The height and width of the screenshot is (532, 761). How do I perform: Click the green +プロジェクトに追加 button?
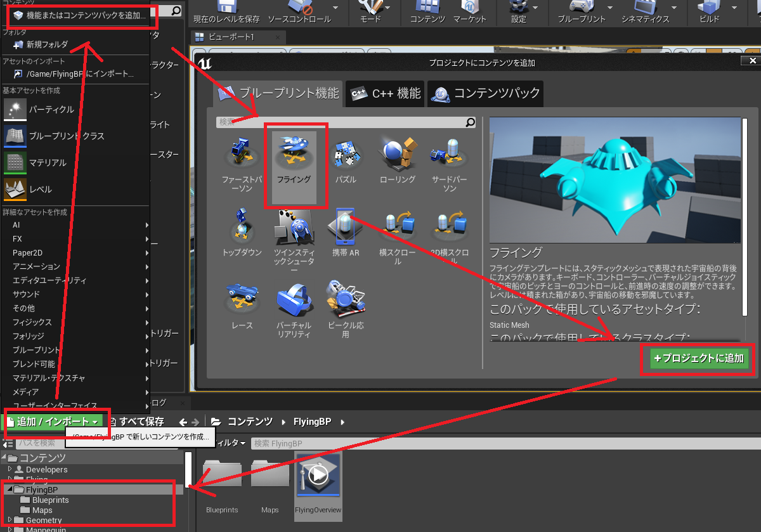tap(699, 359)
